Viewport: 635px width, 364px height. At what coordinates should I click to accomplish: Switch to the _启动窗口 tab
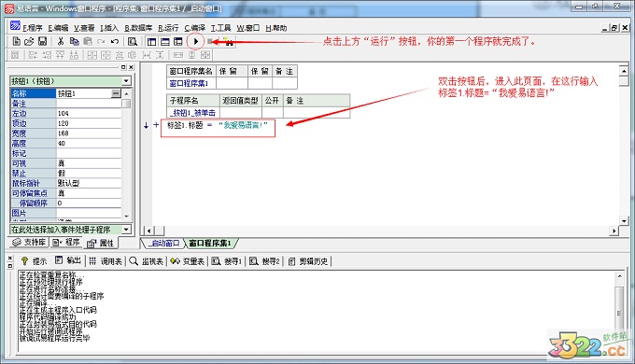click(x=163, y=243)
